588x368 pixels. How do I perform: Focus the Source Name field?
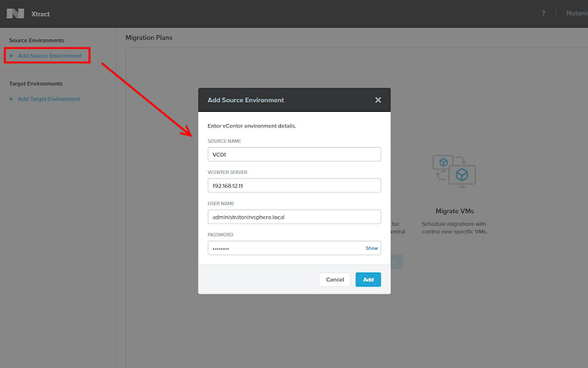pos(294,154)
